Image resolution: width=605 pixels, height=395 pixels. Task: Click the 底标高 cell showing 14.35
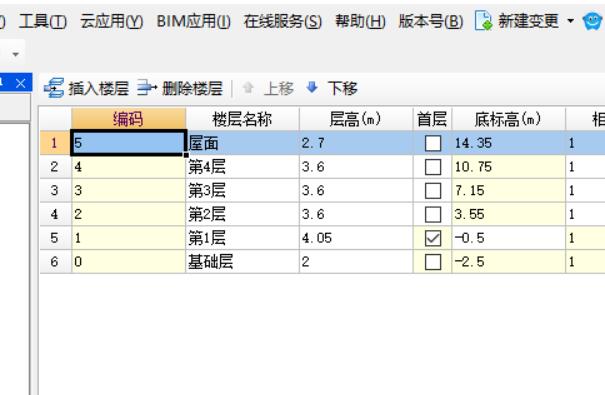pyautogui.click(x=508, y=143)
